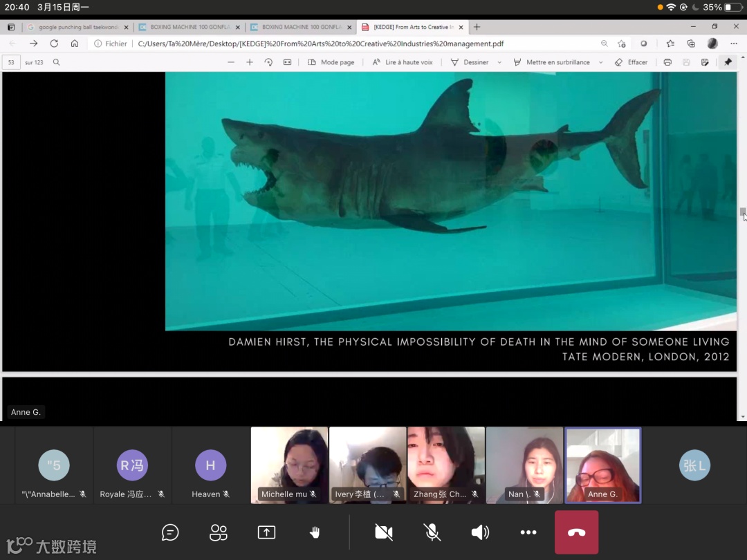Click the PDF vertical scrollbar handle
Viewport: 747px width, 560px height.
click(x=742, y=212)
